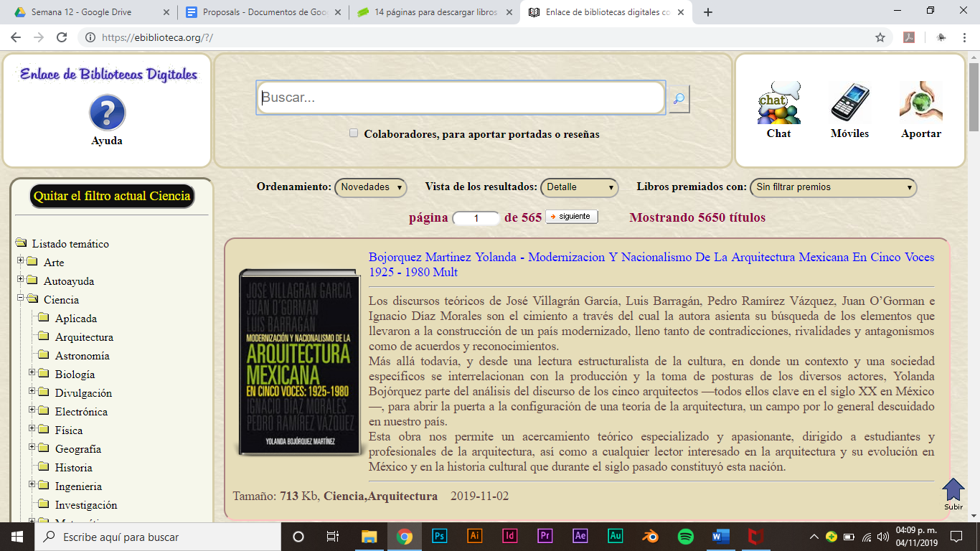Click the magnifier search button
980x551 pixels.
[x=679, y=99]
